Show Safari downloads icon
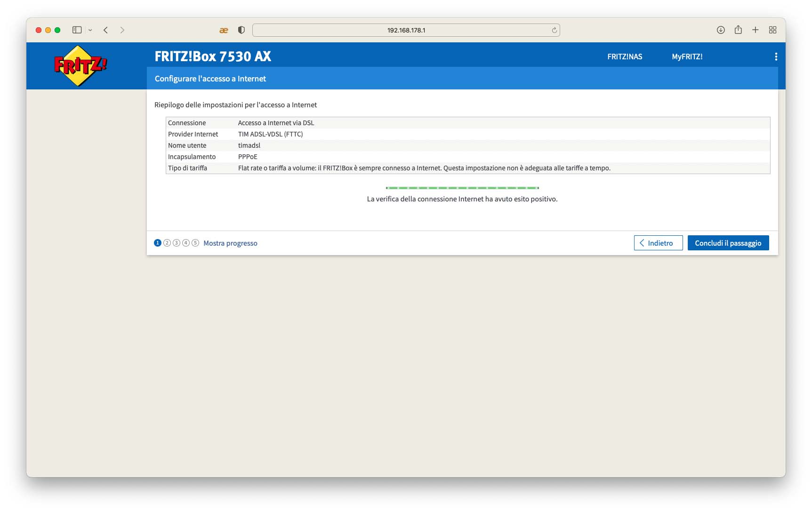 (x=721, y=30)
